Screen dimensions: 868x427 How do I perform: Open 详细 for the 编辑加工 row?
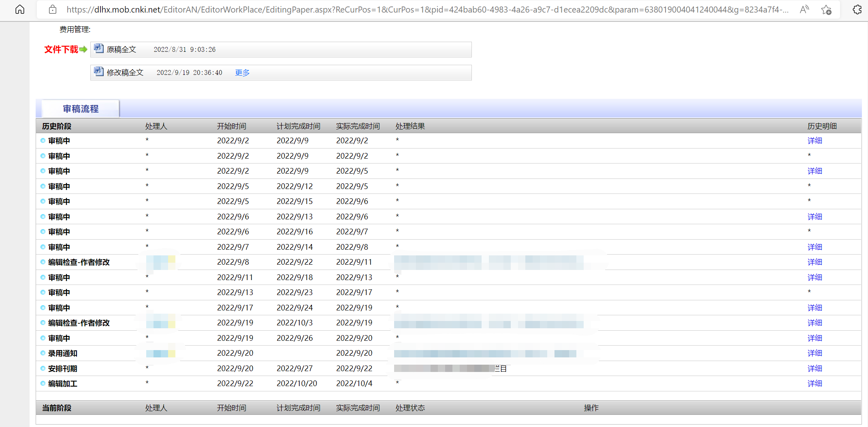(x=815, y=384)
